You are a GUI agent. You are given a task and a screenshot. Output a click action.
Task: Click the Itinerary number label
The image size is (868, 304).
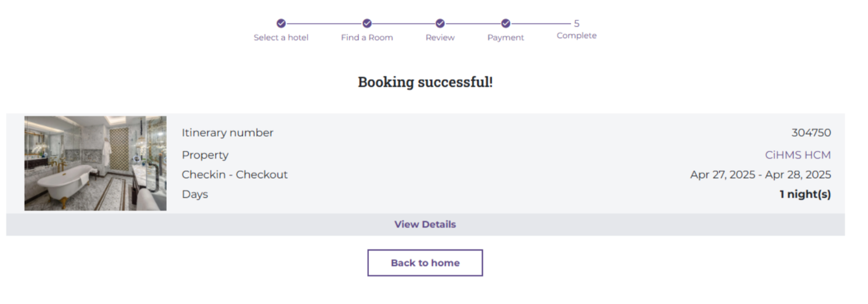tap(227, 133)
